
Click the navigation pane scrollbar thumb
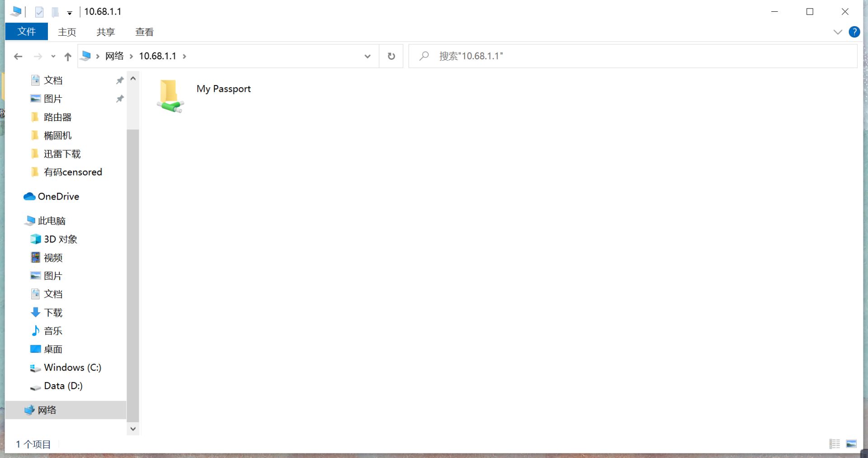tap(133, 276)
